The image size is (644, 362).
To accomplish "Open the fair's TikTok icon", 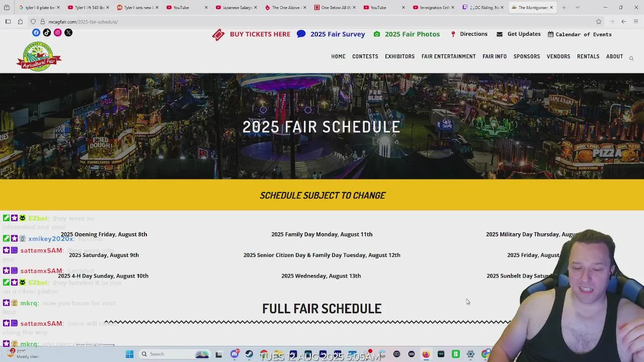I will [47, 33].
